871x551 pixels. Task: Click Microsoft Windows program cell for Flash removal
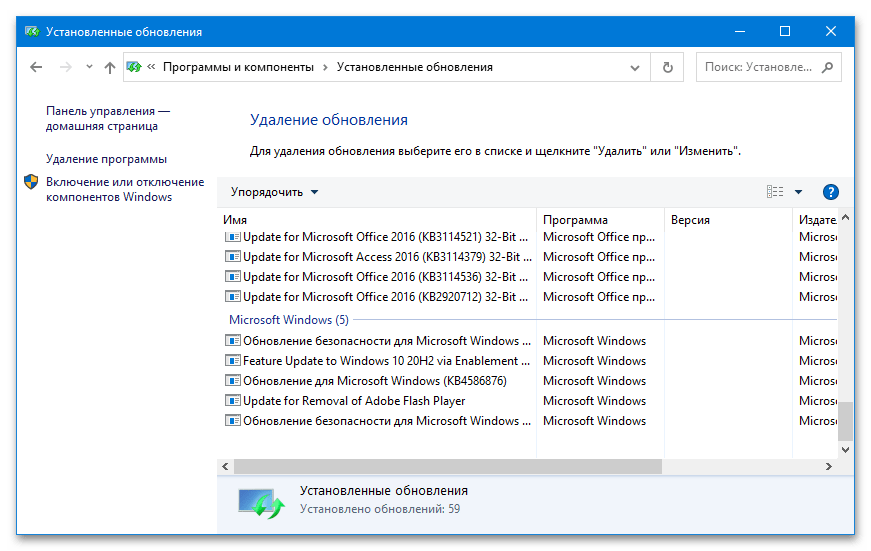(x=594, y=401)
